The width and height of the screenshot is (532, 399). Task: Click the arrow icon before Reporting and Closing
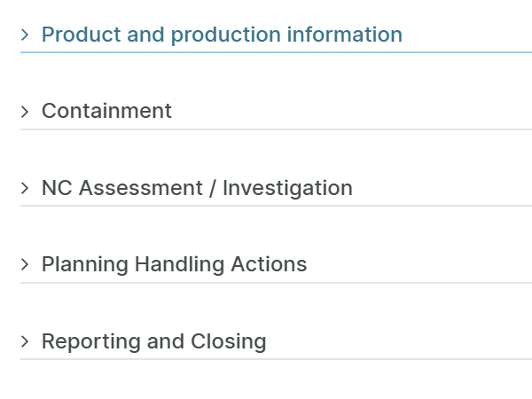coord(25,341)
